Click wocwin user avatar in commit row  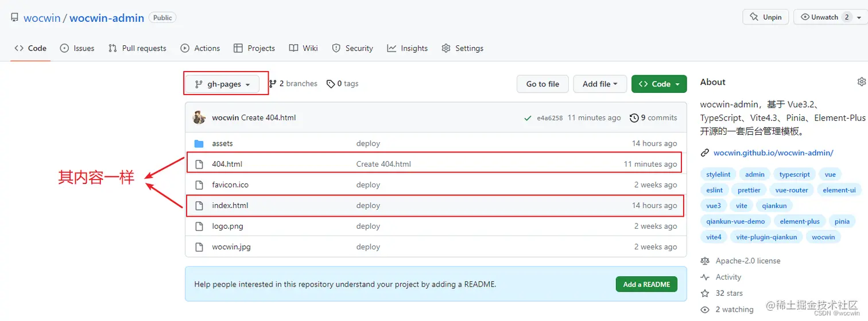tap(199, 118)
